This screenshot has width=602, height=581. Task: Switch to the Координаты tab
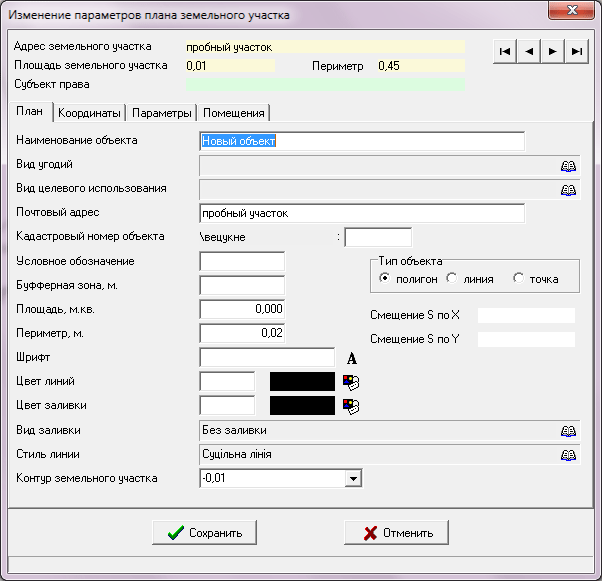click(x=89, y=112)
